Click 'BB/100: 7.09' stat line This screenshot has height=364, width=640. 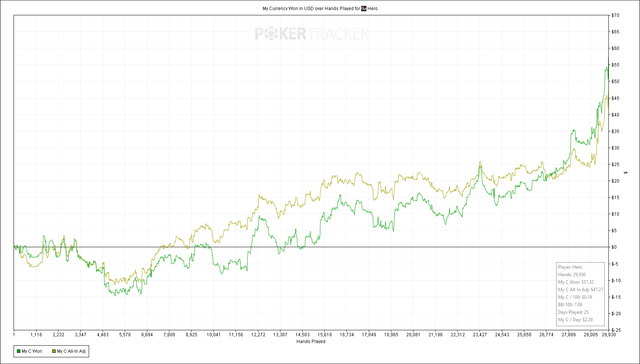(x=570, y=304)
